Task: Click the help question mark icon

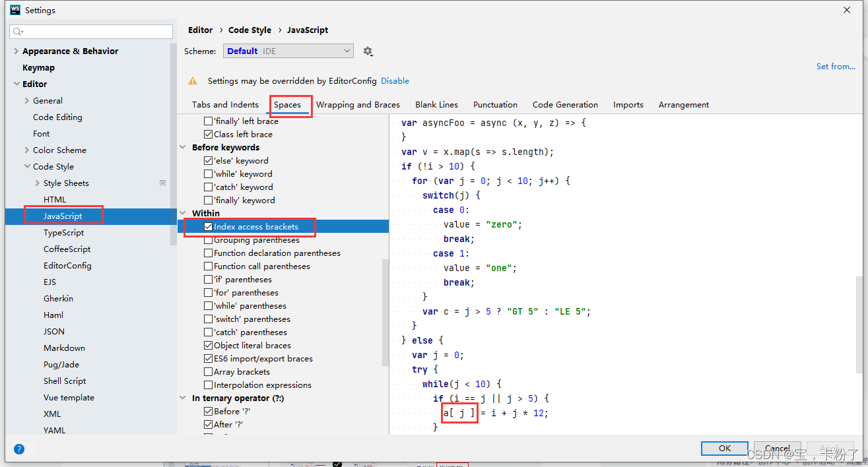Action: [x=19, y=449]
